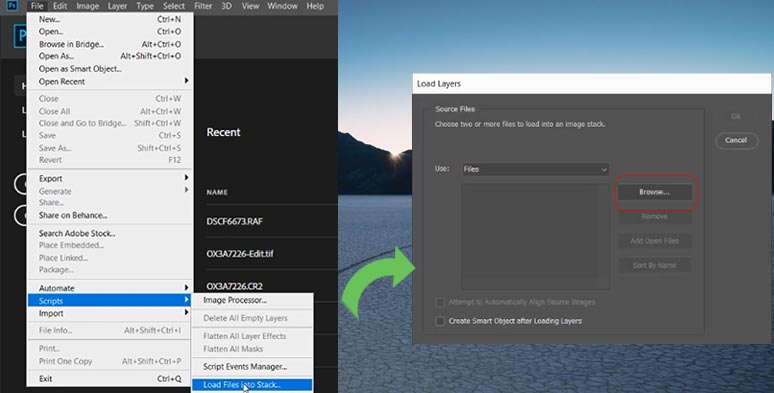Expand the Automate submenu
Screen dimensions: 774x393
[x=110, y=288]
